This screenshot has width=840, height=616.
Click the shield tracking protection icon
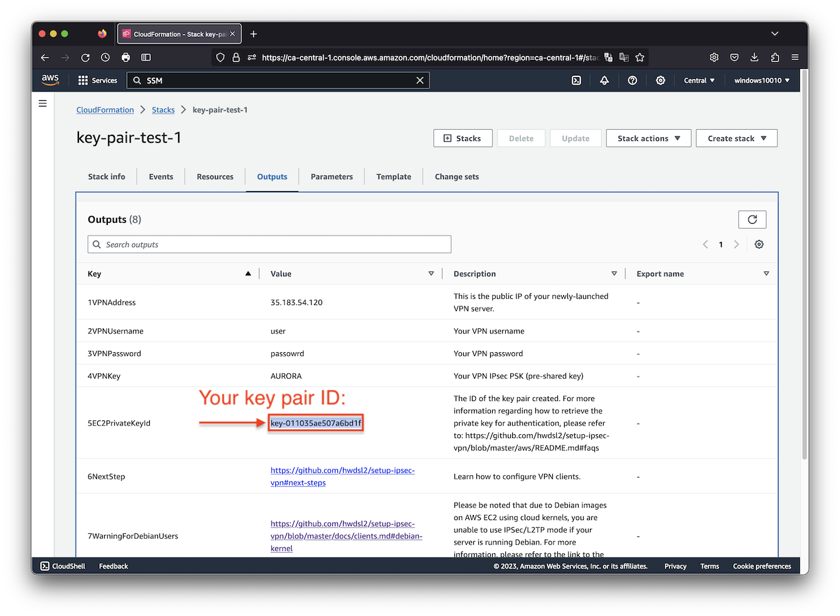tap(220, 57)
